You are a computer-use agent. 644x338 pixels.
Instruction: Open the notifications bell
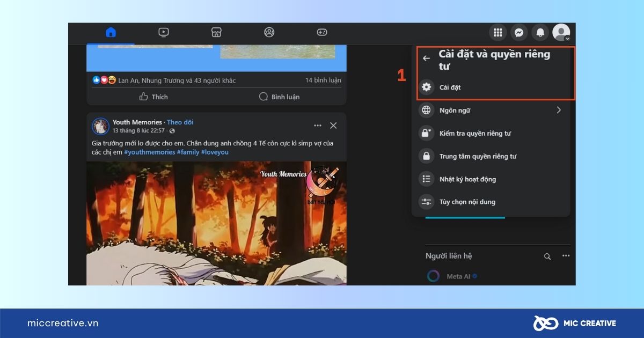coord(540,33)
